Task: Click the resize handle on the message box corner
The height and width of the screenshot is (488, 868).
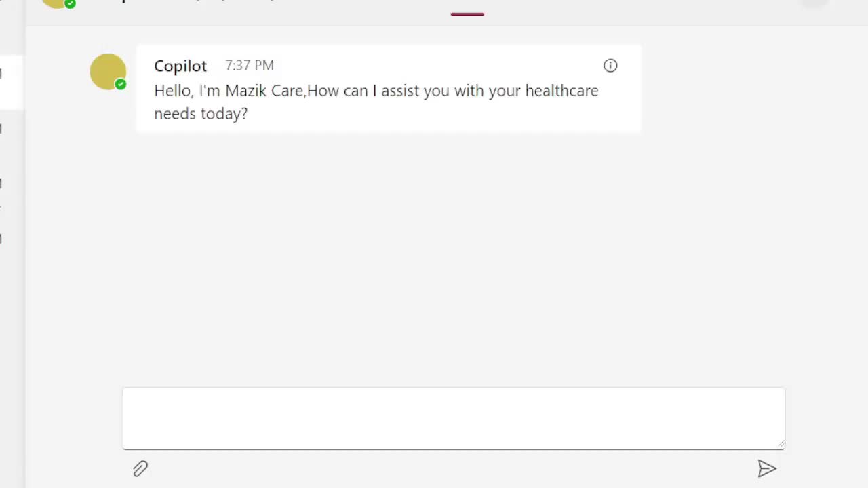Action: click(x=781, y=445)
